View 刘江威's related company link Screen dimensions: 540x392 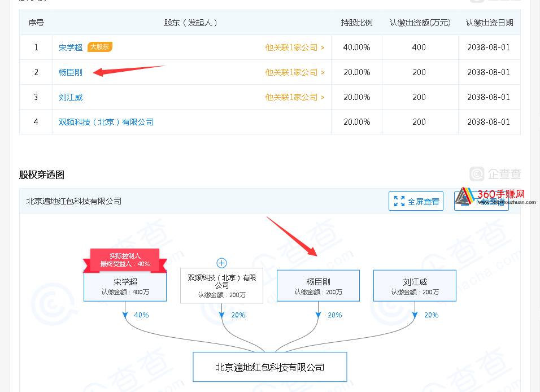click(295, 97)
